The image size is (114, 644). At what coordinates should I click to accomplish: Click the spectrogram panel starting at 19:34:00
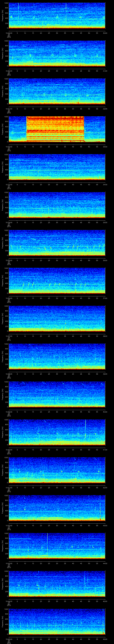[57, 205]
